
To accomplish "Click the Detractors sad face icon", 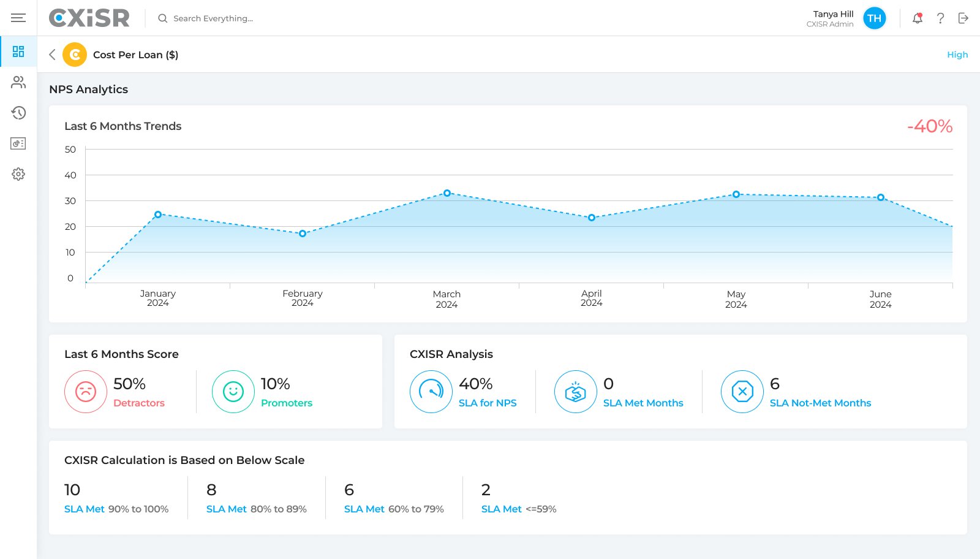I will point(86,392).
